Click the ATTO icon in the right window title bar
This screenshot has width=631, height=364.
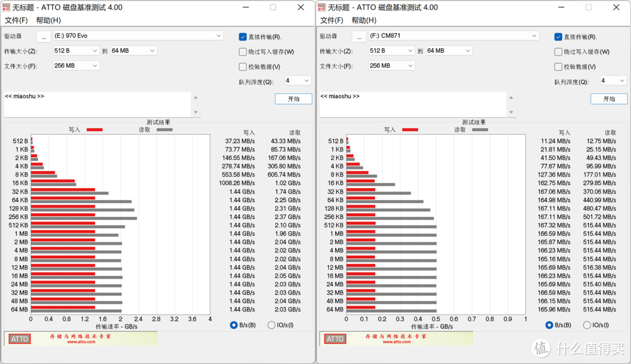click(x=323, y=7)
